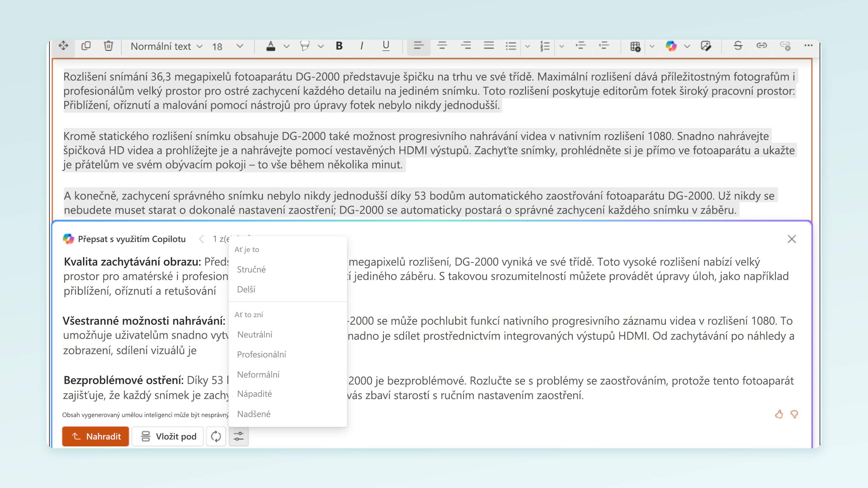Image resolution: width=868 pixels, height=488 pixels.
Task: Click the second of the two indent icons
Action: pos(604,46)
